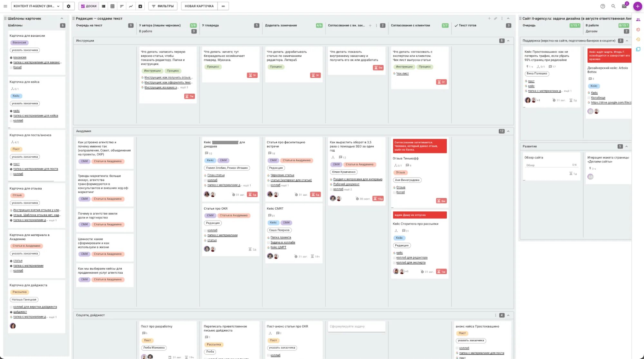Toggle Колаб checkbox in vacancy template card
The width and height of the screenshot is (644, 359).
[11, 67]
